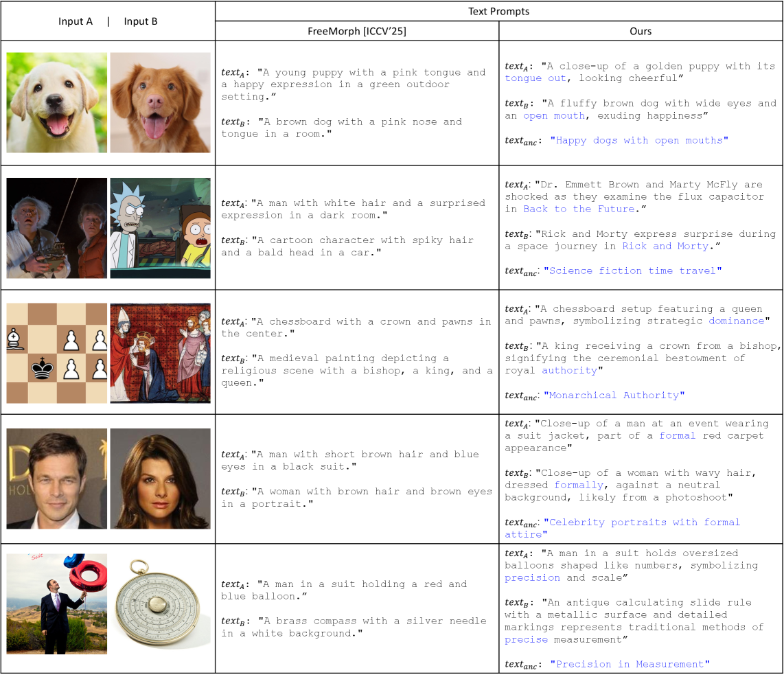The height and width of the screenshot is (677, 784).
Task: Open the medieval coronation painting
Action: coord(160,353)
